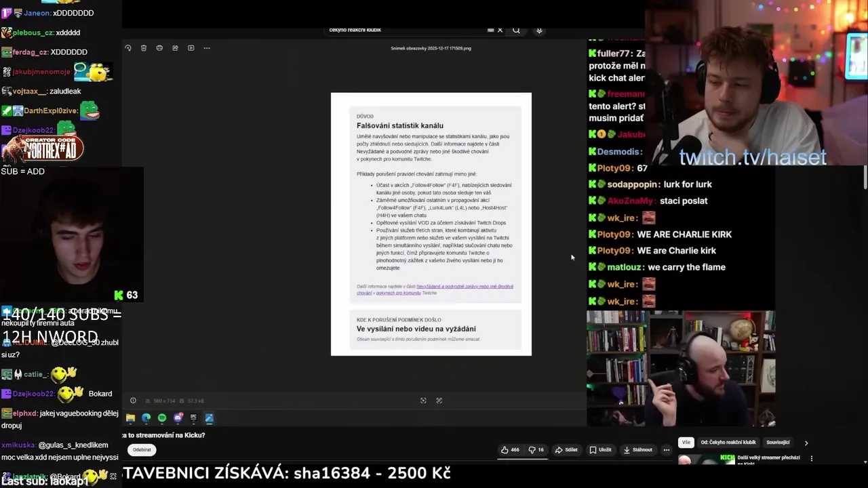Activate voice search microphone icon

click(539, 30)
